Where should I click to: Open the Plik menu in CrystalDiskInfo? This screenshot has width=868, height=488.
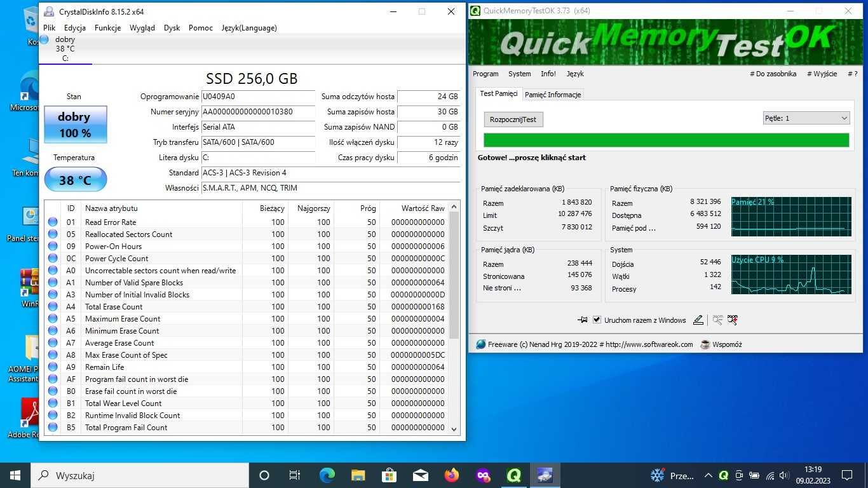click(50, 28)
